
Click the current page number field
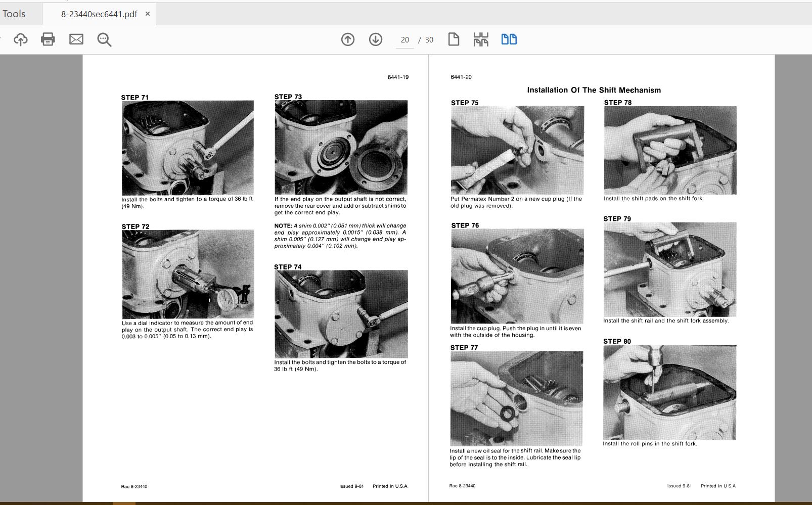pyautogui.click(x=404, y=40)
